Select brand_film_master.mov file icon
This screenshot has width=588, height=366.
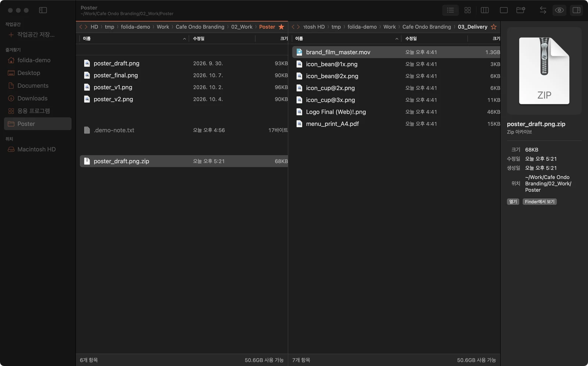coord(299,52)
